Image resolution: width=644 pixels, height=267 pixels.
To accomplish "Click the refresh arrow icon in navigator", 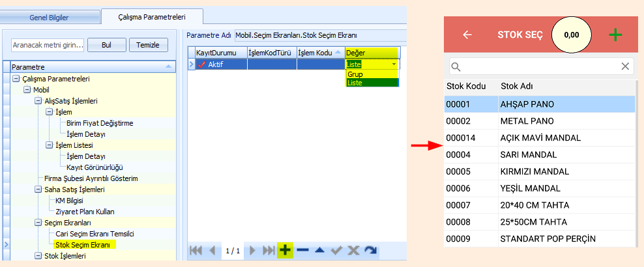I will (x=370, y=250).
